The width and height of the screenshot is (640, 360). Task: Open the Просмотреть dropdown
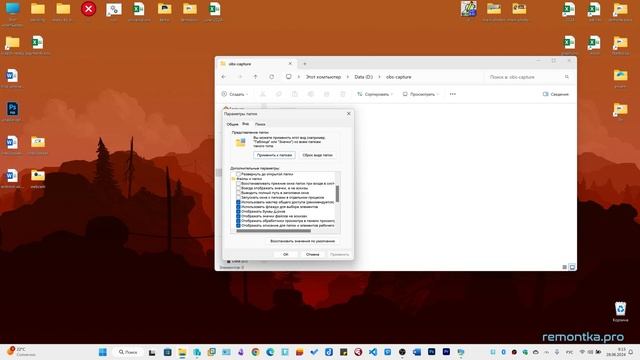[421, 94]
